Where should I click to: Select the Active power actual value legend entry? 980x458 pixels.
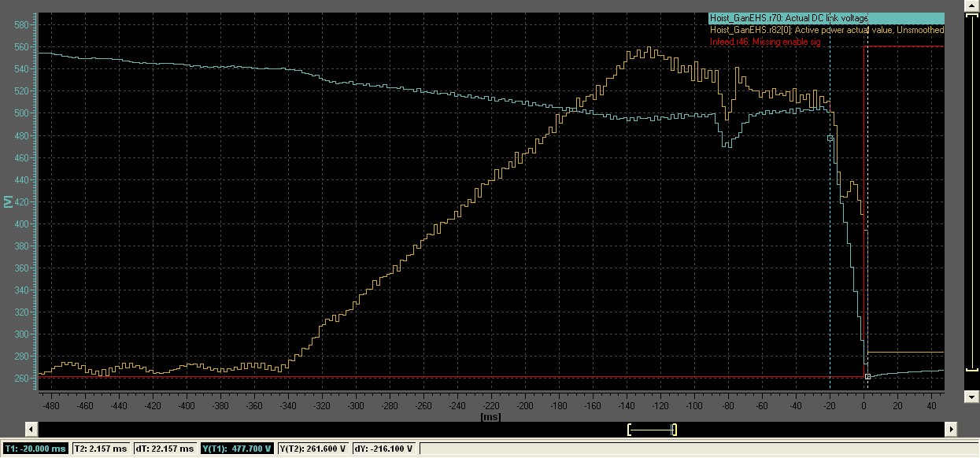click(x=826, y=30)
